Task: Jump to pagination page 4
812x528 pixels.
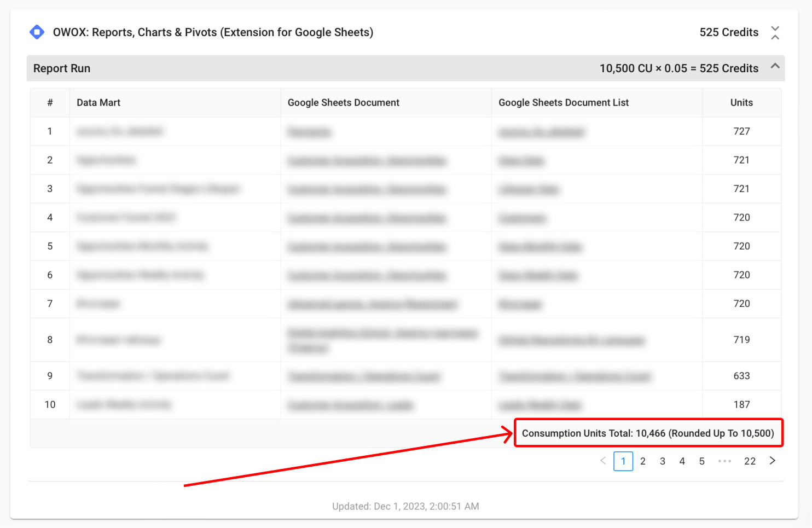Action: tap(682, 461)
